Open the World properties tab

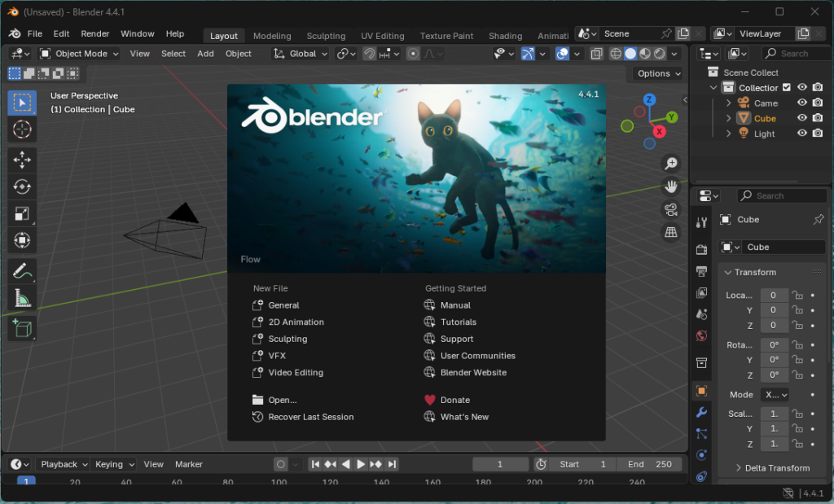click(701, 336)
